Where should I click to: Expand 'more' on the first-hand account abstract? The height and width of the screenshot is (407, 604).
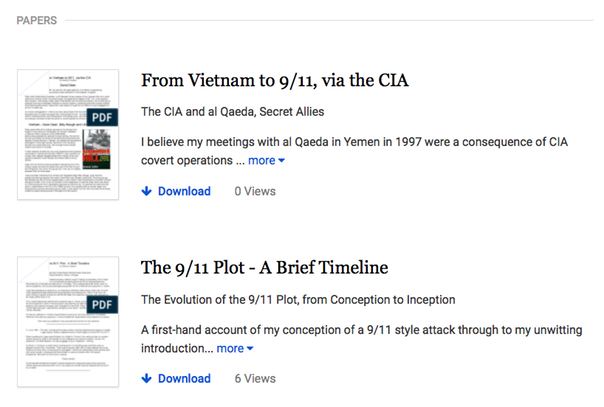(230, 348)
